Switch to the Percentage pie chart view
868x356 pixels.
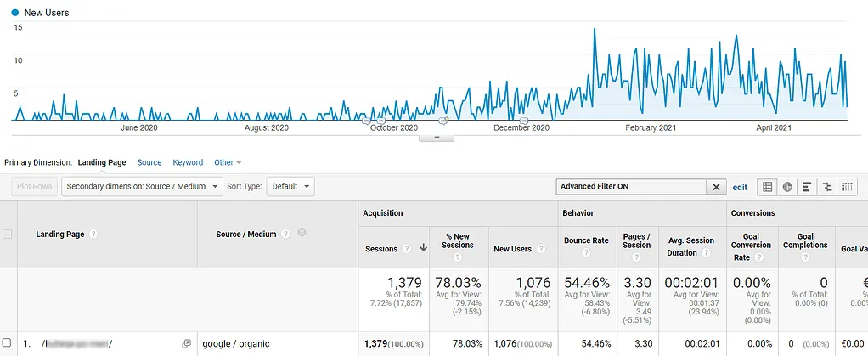pos(786,187)
